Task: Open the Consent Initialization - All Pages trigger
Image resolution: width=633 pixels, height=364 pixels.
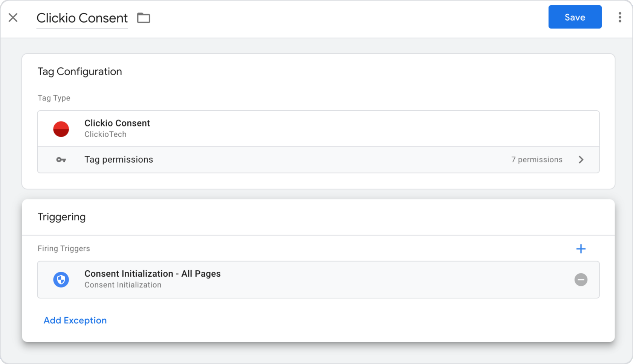Action: [153, 274]
